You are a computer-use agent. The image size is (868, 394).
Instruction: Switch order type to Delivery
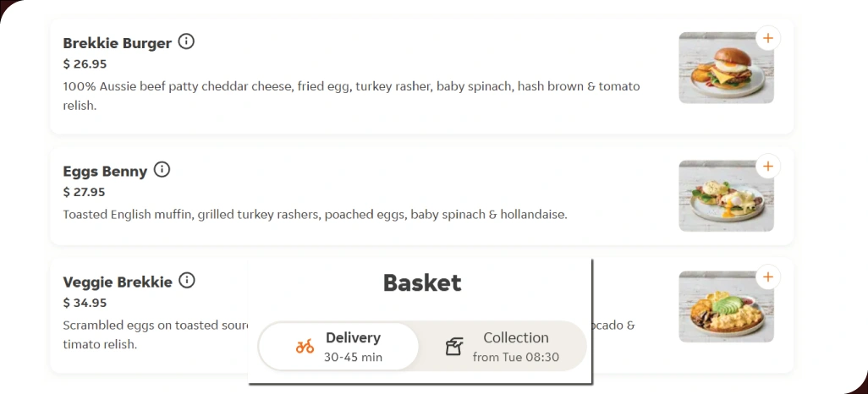tap(338, 347)
